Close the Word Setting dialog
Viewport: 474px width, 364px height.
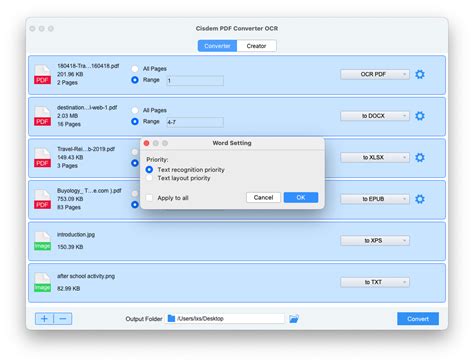(146, 143)
